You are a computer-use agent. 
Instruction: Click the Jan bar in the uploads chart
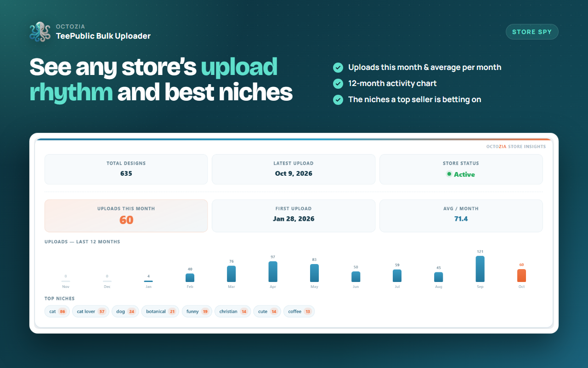click(x=148, y=281)
